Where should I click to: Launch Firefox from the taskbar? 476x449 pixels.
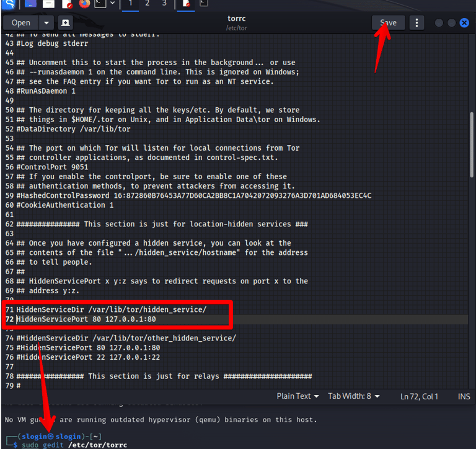tap(85, 4)
